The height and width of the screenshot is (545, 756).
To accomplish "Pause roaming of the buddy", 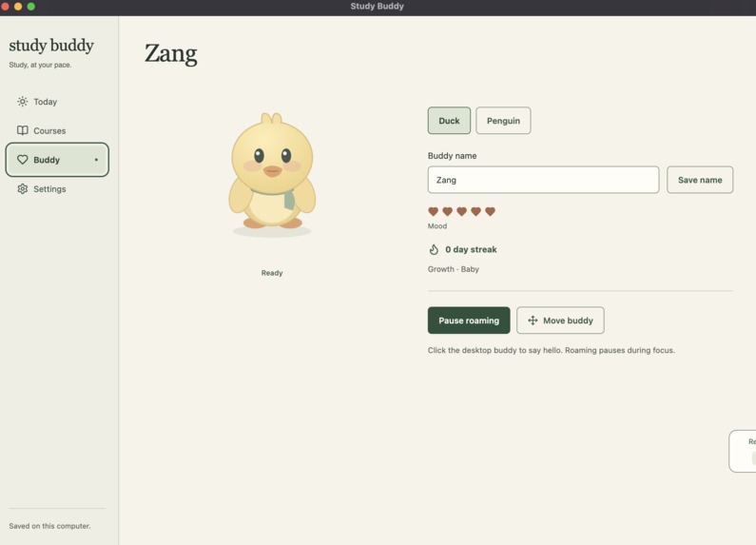I will coord(469,321).
